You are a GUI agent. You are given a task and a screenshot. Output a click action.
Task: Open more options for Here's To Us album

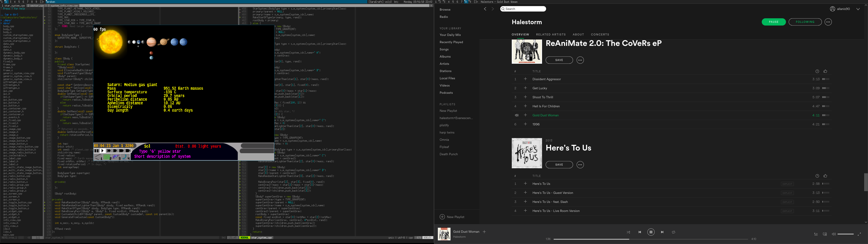[x=580, y=165]
